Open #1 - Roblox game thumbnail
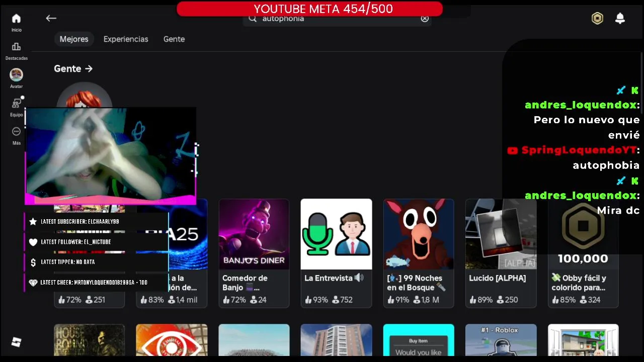644x362 pixels. click(501, 340)
